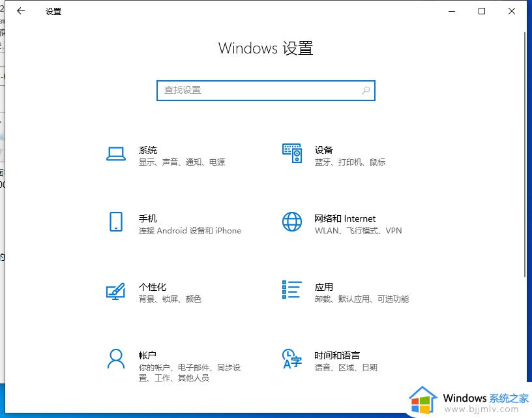
Task: Focus the 查找设置 search box
Action: [x=266, y=91]
